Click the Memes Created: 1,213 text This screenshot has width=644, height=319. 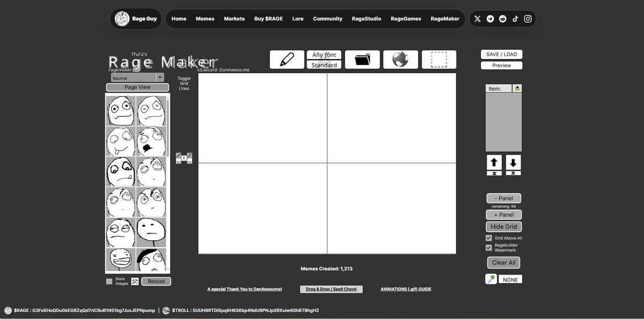(x=326, y=269)
